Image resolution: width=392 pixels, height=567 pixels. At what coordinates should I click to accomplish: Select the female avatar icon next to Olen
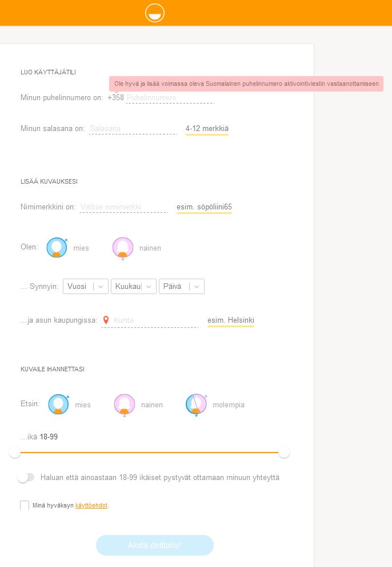pyautogui.click(x=123, y=248)
